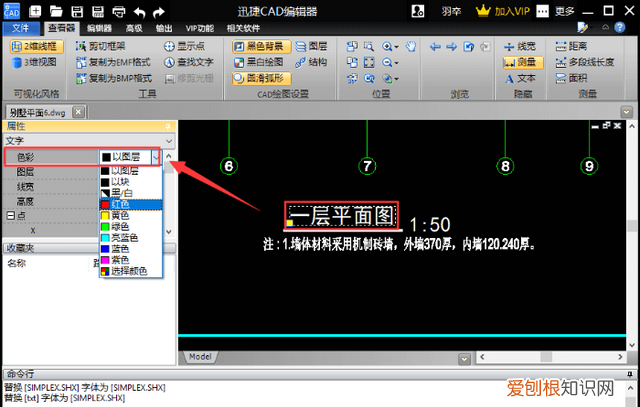Switch to the 编辑器 tab
Screen dimensions: 640x407
[x=99, y=28]
